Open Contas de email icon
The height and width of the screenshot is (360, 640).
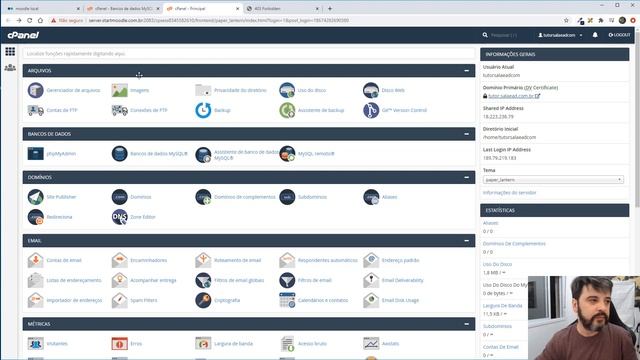36,260
